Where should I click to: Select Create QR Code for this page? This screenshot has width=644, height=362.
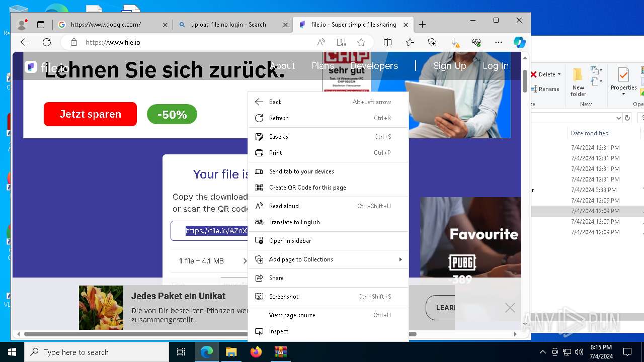point(329,188)
